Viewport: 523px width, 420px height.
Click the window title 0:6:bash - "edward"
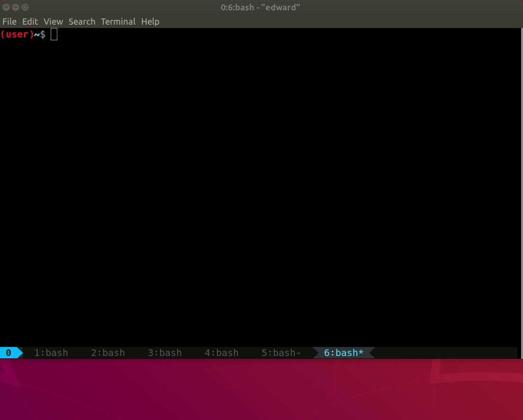click(x=261, y=7)
